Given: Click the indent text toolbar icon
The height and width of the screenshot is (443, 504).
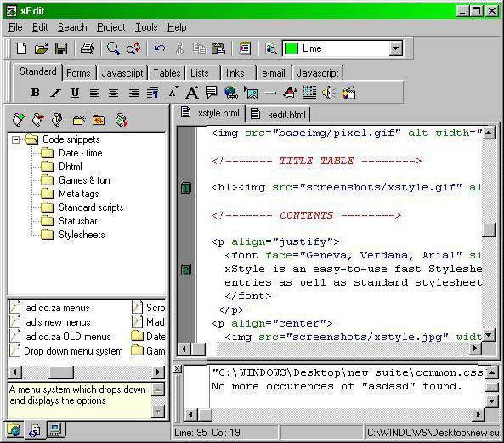Looking at the screenshot, I should click(244, 48).
